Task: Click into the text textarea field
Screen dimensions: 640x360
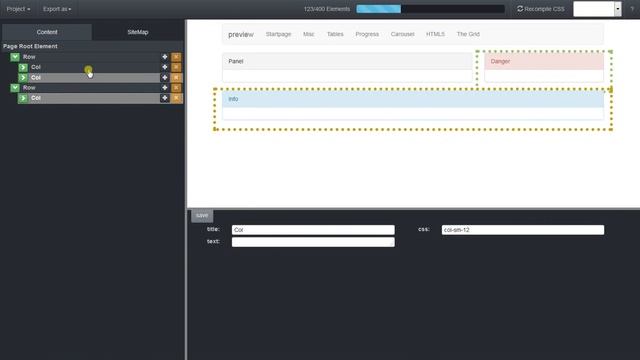Action: 313,242
